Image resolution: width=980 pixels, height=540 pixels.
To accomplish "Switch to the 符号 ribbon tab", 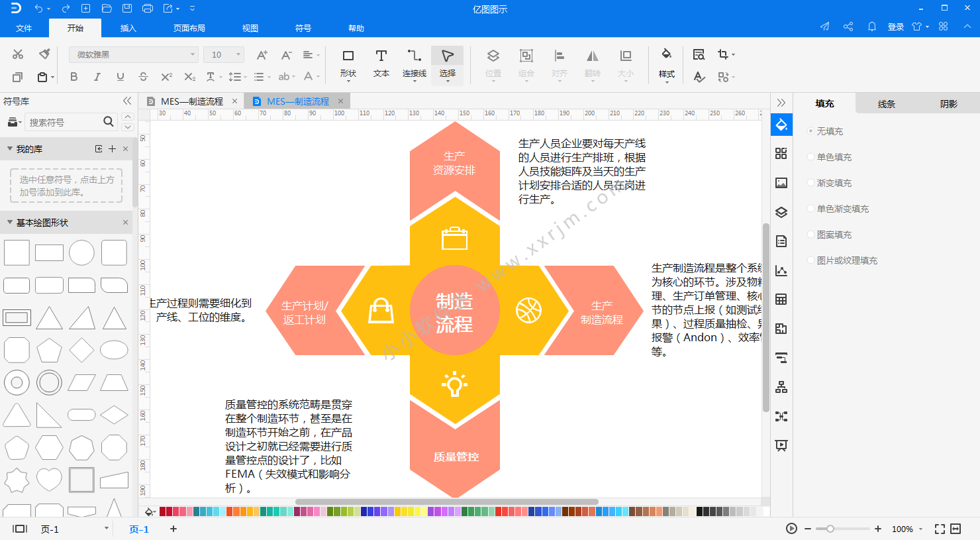I will (303, 28).
